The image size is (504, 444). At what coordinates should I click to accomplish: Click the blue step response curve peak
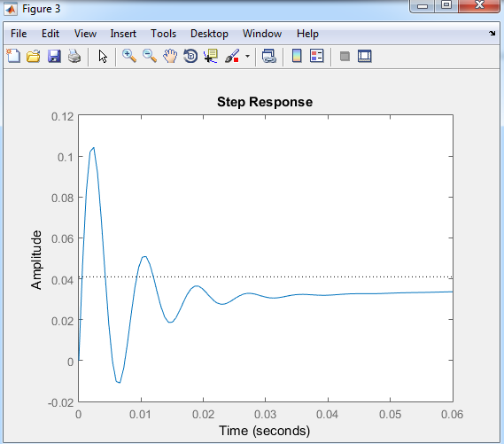93,148
